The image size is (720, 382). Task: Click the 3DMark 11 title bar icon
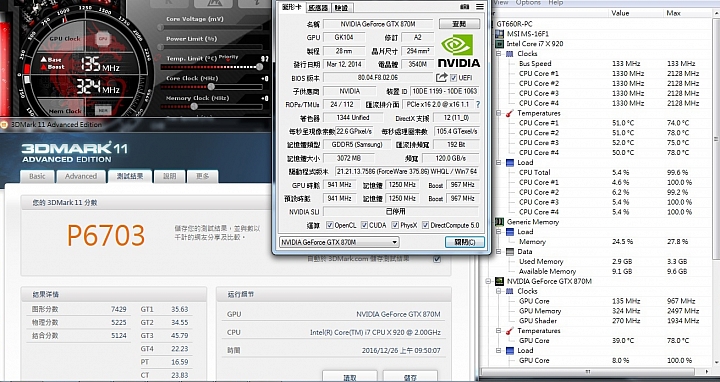[x=4, y=124]
